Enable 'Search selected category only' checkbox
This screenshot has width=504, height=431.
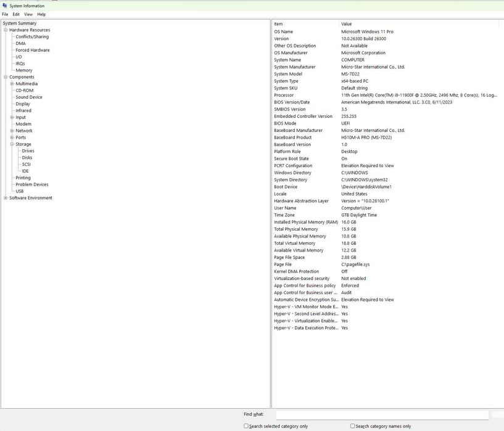coord(246,426)
